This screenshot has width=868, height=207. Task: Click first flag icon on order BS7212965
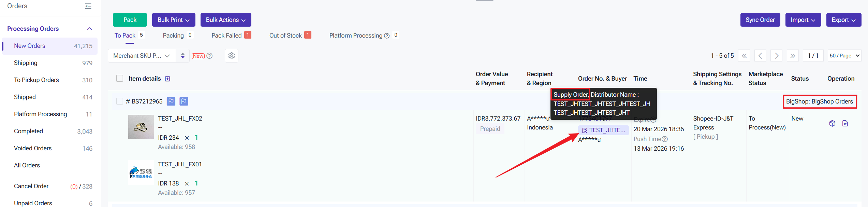[171, 101]
